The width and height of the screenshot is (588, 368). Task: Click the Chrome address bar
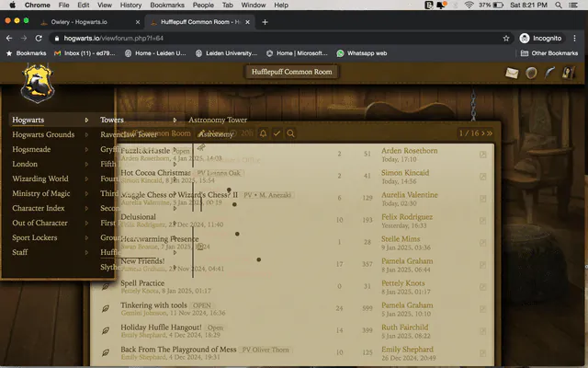277,39
